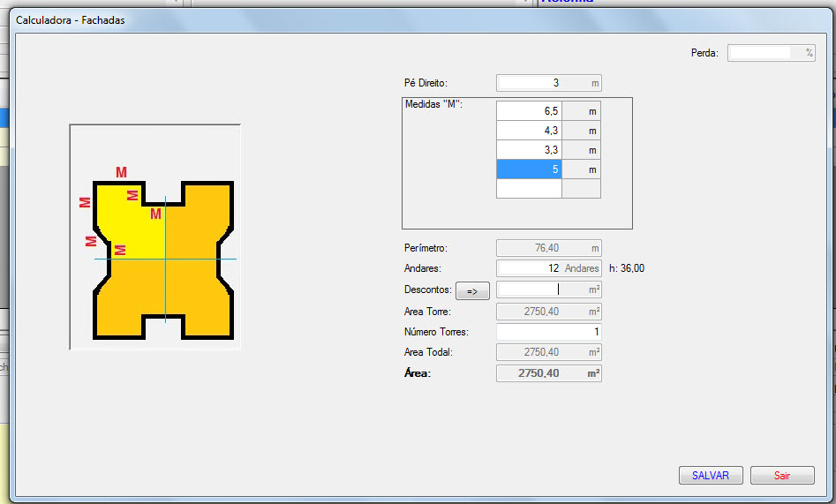Click the empty new measurement row cell

tap(529, 188)
